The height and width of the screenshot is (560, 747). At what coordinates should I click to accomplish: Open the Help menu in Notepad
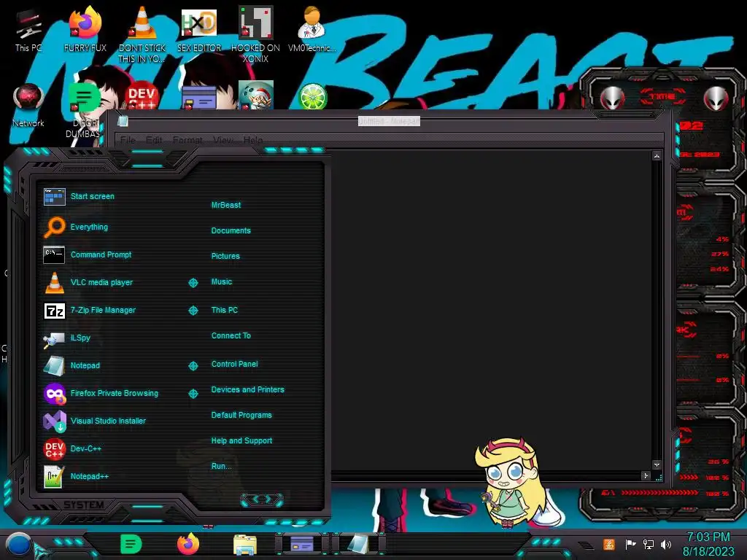pyautogui.click(x=253, y=140)
